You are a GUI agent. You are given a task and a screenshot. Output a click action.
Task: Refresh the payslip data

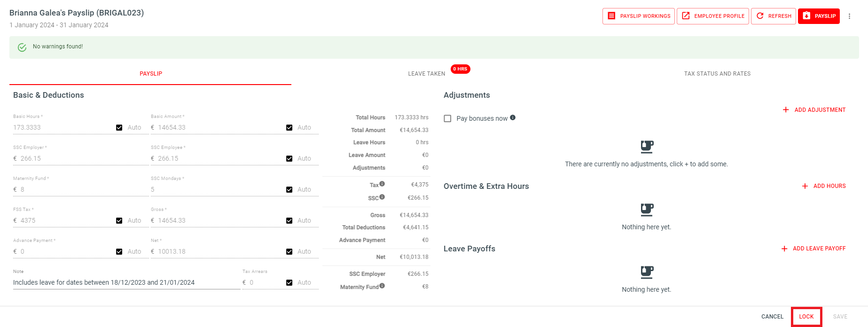(x=774, y=16)
